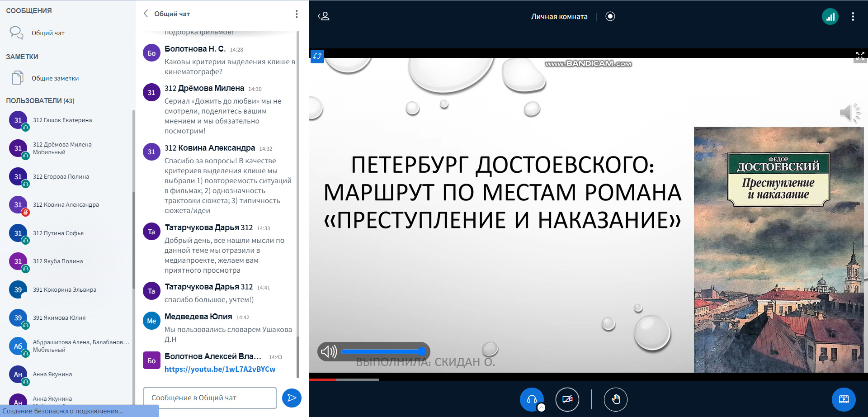Click sender name Болотнов Алексей Вла…
Image resolution: width=868 pixels, height=417 pixels.
point(213,356)
